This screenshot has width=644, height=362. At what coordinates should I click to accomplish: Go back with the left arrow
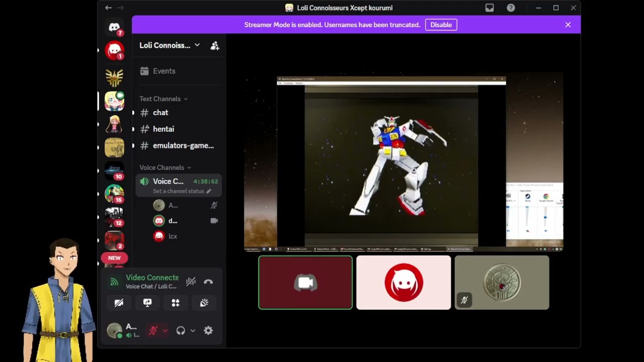[108, 8]
